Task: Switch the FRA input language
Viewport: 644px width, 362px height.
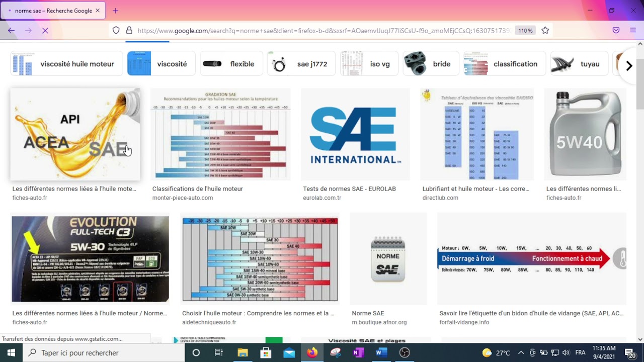Action: [x=580, y=352]
